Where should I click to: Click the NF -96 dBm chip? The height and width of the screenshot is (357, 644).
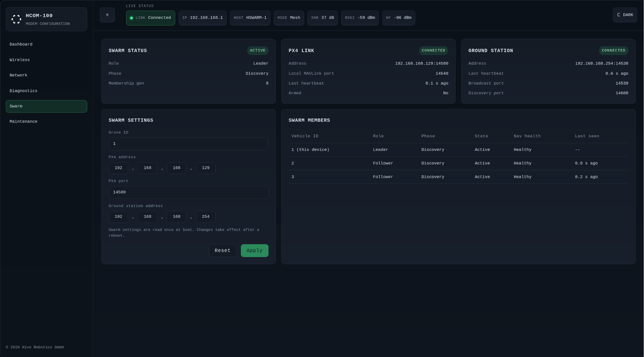pyautogui.click(x=398, y=18)
